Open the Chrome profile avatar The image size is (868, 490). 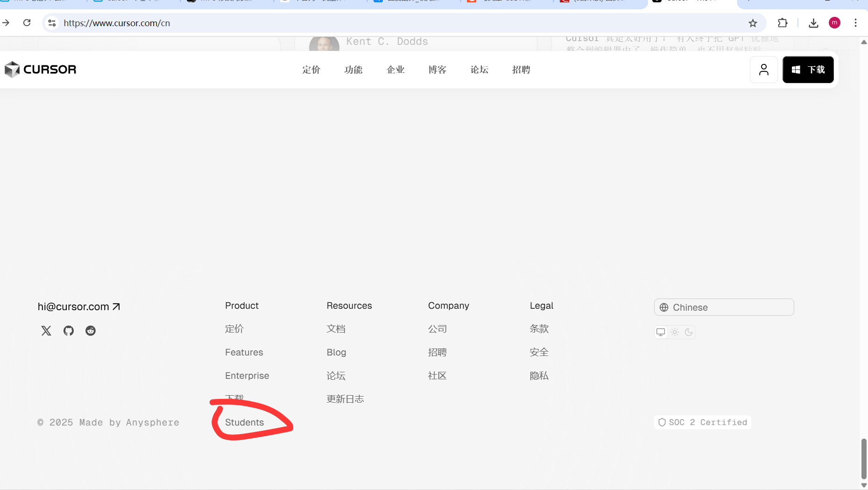[x=834, y=23]
